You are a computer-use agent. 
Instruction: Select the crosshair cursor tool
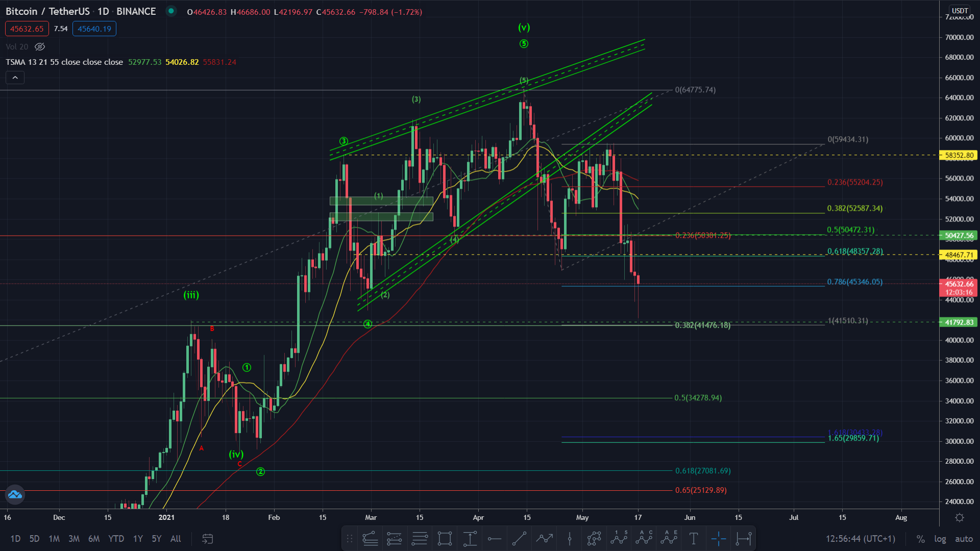point(718,539)
